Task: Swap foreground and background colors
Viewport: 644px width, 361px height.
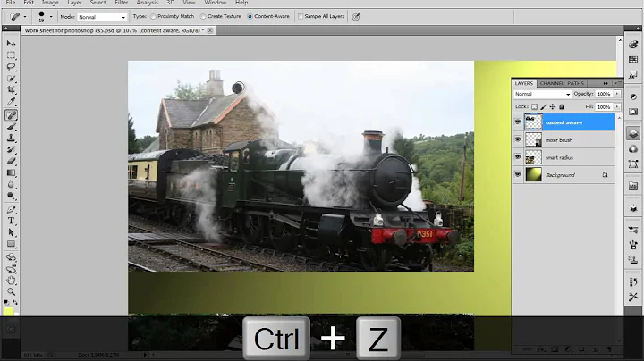Action: pos(15,302)
